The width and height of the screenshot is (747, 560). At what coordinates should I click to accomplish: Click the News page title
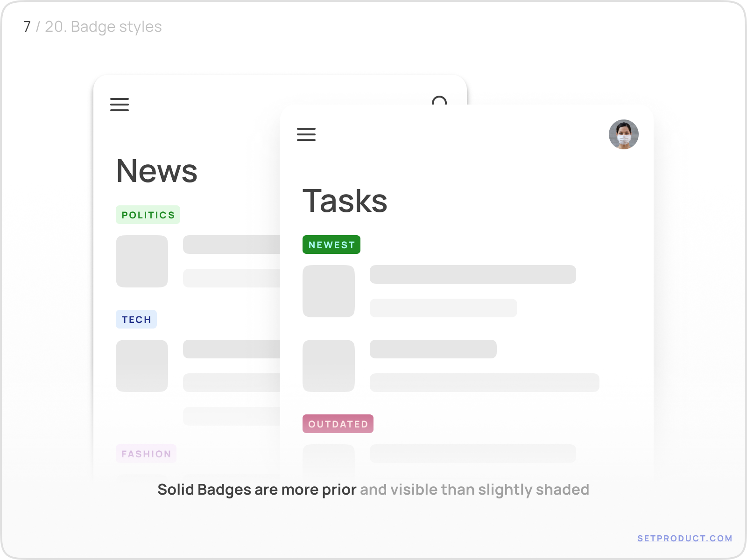pos(157,172)
